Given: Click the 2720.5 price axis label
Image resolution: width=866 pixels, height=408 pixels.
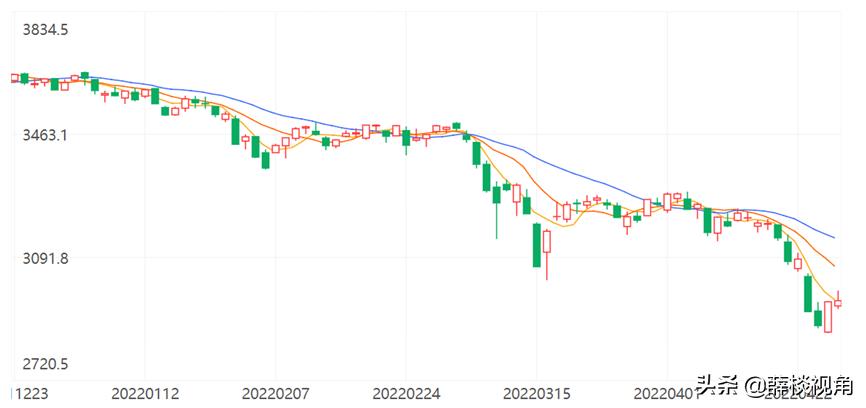Looking at the screenshot, I should [45, 364].
